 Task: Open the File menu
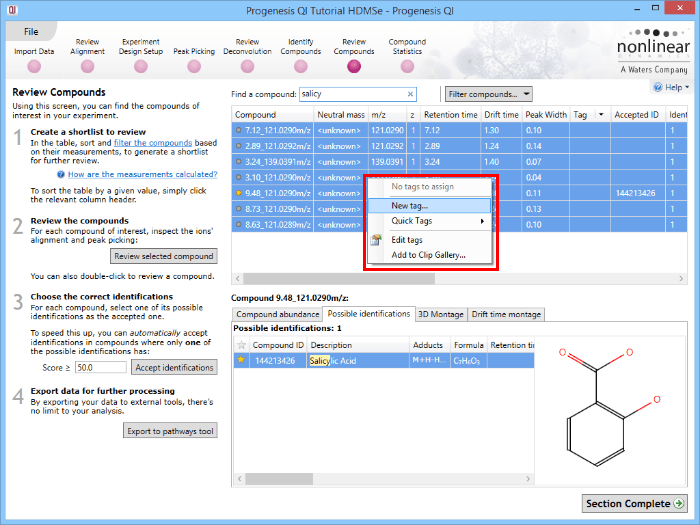(31, 32)
